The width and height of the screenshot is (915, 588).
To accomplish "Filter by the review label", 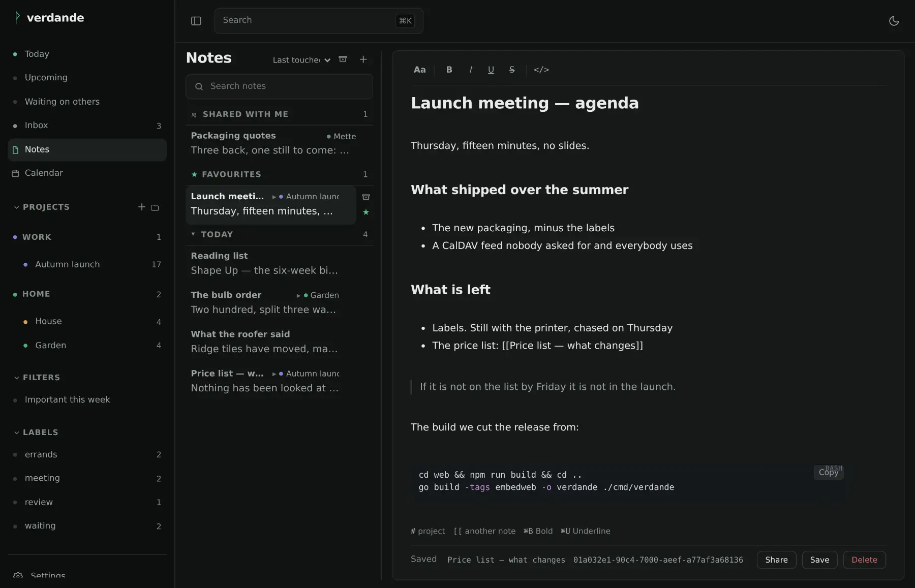I will click(x=87, y=502).
